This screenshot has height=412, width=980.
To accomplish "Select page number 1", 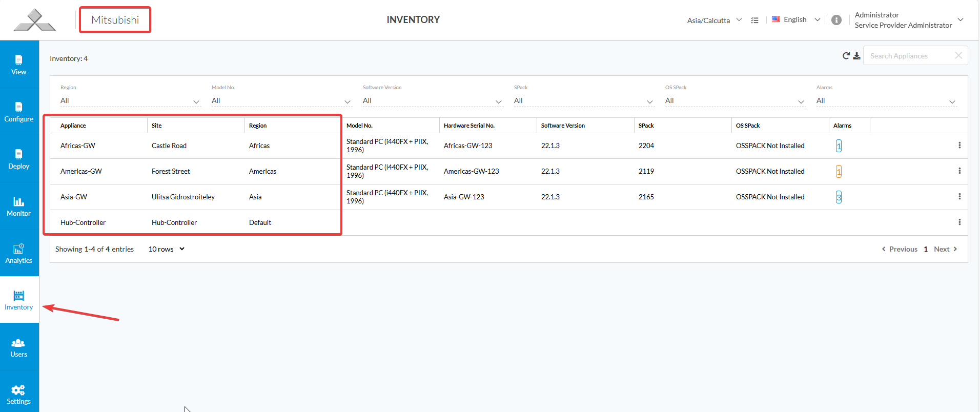I will coord(926,249).
